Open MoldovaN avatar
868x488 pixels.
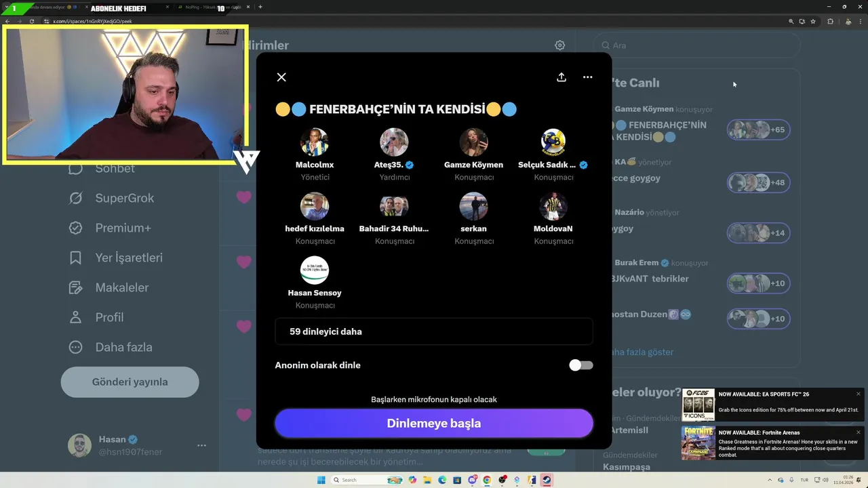(x=553, y=206)
